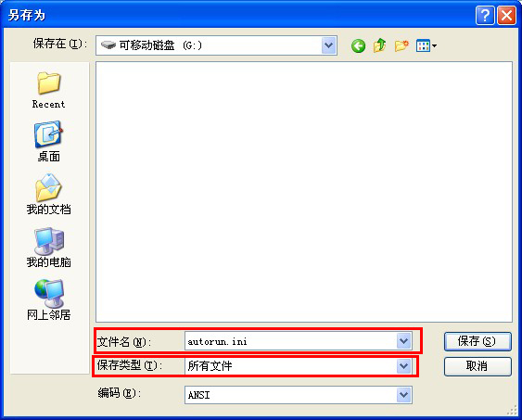This screenshot has width=522, height=420.
Task: Open 网上邻居 (Network Places)
Action: click(x=48, y=299)
